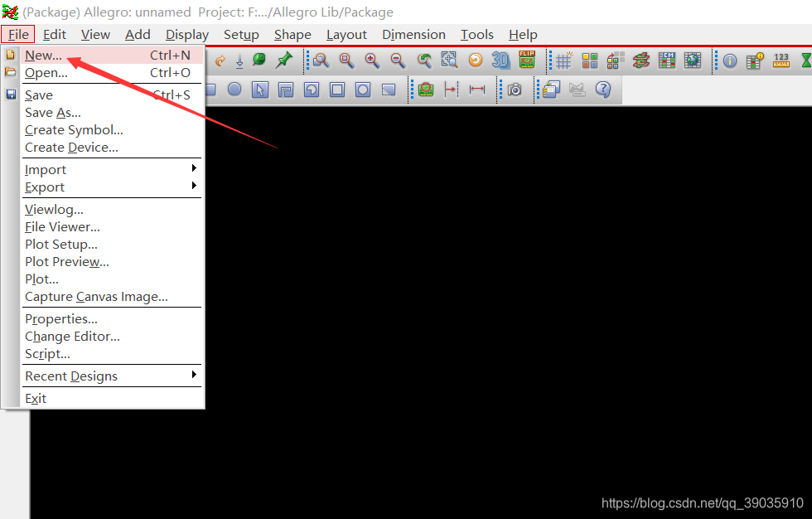Open the CM constraint manager icon
Screen dimensions: 812x519
tap(666, 60)
